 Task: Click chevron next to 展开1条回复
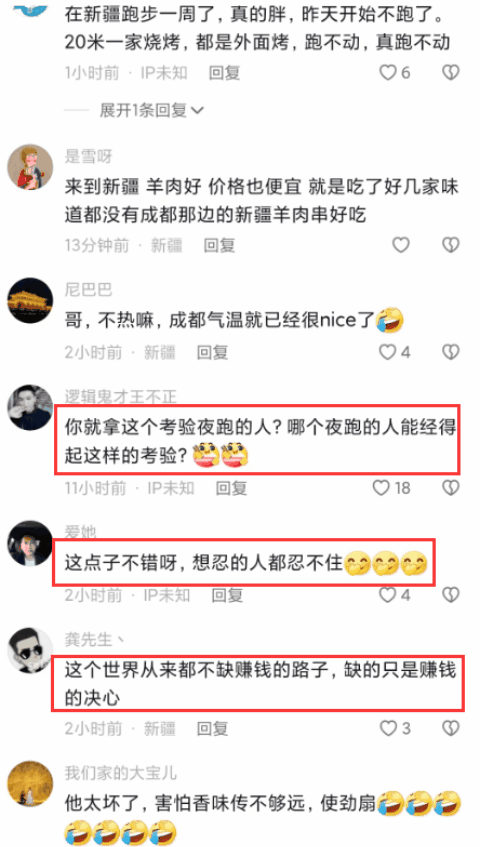coord(197,111)
